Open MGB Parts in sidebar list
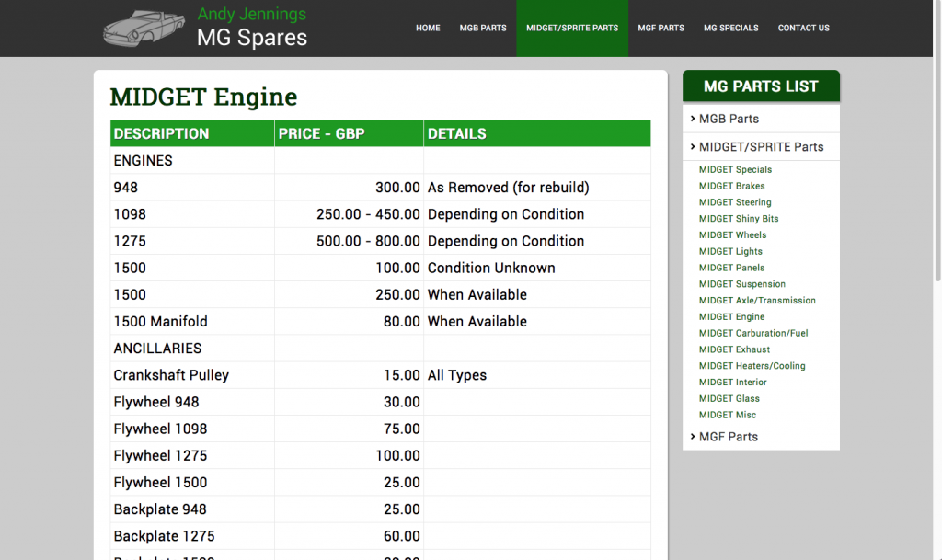 pos(729,119)
